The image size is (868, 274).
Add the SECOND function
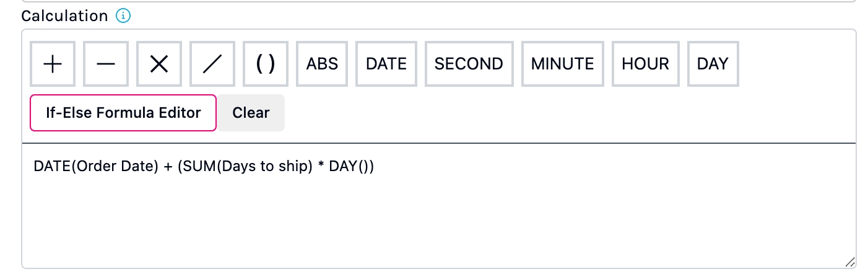(469, 64)
